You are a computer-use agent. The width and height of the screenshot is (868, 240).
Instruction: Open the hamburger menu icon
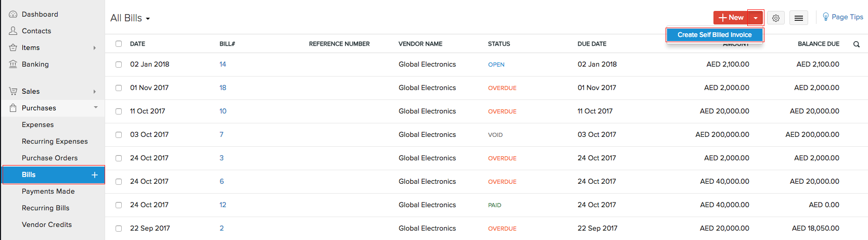(799, 18)
